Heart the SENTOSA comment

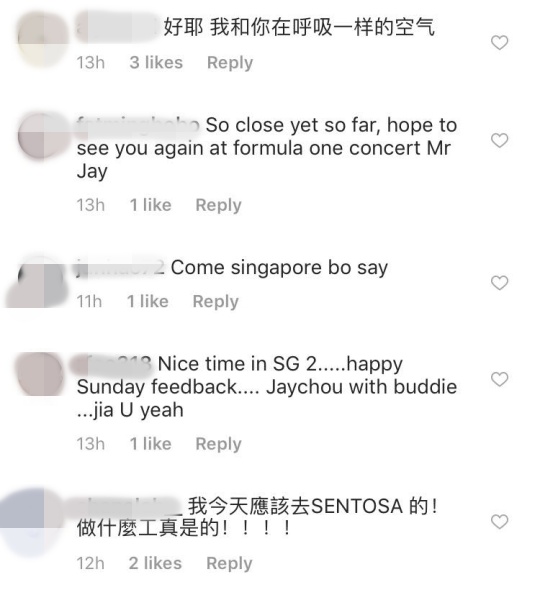pyautogui.click(x=499, y=522)
